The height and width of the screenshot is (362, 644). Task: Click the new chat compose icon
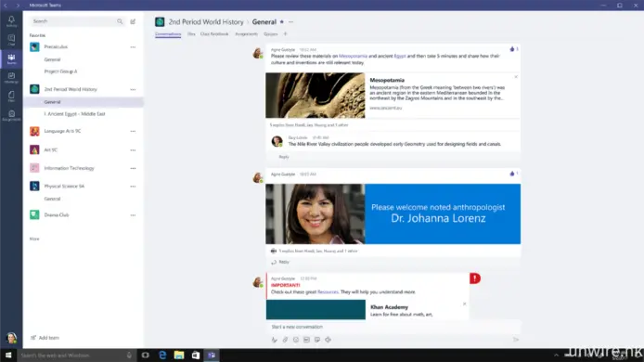click(x=133, y=21)
